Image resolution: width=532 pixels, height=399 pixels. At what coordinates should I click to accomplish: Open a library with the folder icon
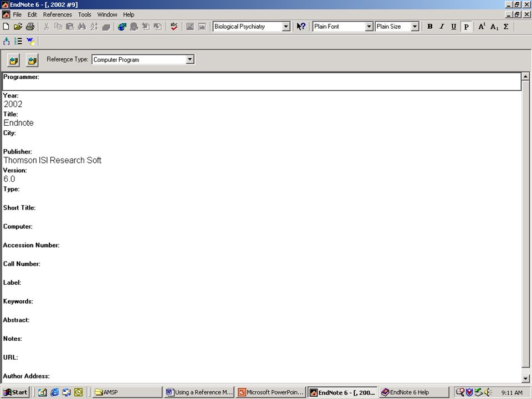coord(18,27)
